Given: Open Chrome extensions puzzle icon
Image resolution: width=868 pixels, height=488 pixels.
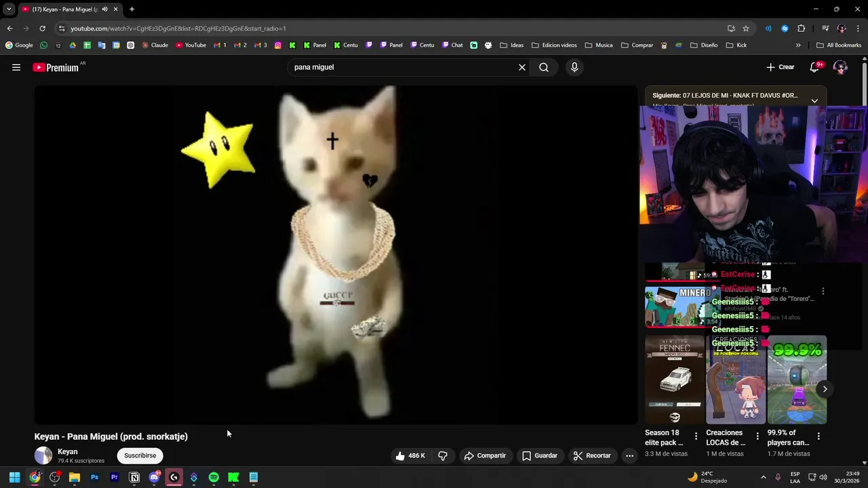Looking at the screenshot, I should click(801, 28).
